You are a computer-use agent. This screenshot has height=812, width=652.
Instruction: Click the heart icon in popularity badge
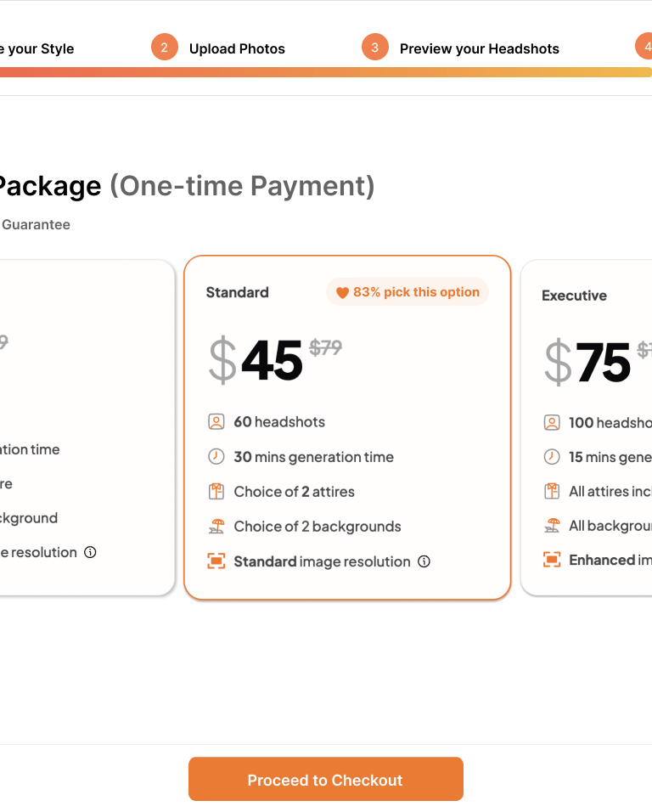[x=342, y=292]
